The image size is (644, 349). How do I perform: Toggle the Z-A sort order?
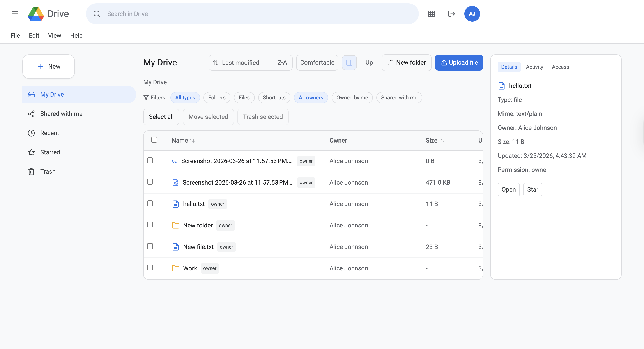point(282,62)
